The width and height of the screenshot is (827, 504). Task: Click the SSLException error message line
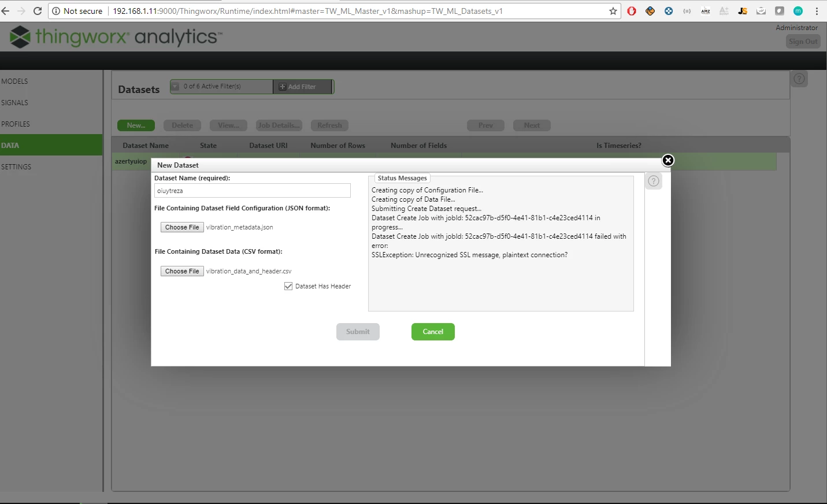[470, 255]
